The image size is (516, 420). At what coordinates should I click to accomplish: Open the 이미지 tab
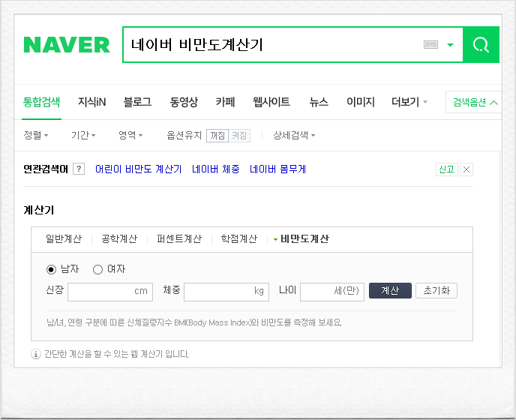tap(361, 102)
